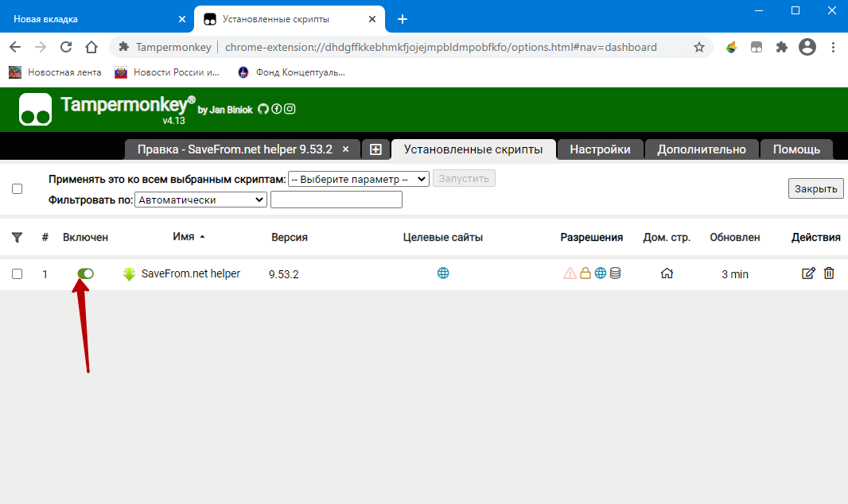Edit the SaveFrom.net helper script
Viewport: 848px width, 504px height.
tap(808, 273)
